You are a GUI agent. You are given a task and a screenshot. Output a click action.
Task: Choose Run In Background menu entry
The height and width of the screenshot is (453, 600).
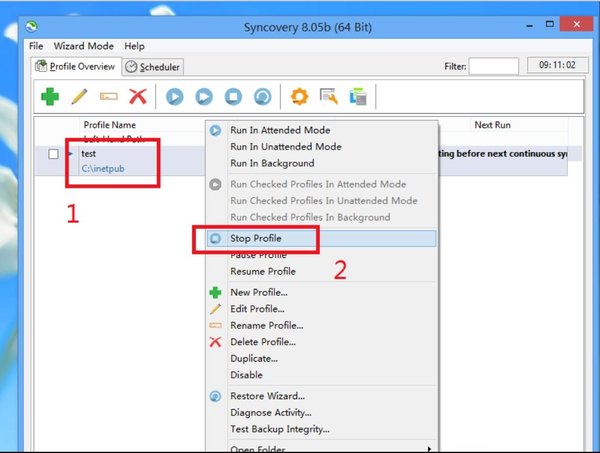pos(321,163)
